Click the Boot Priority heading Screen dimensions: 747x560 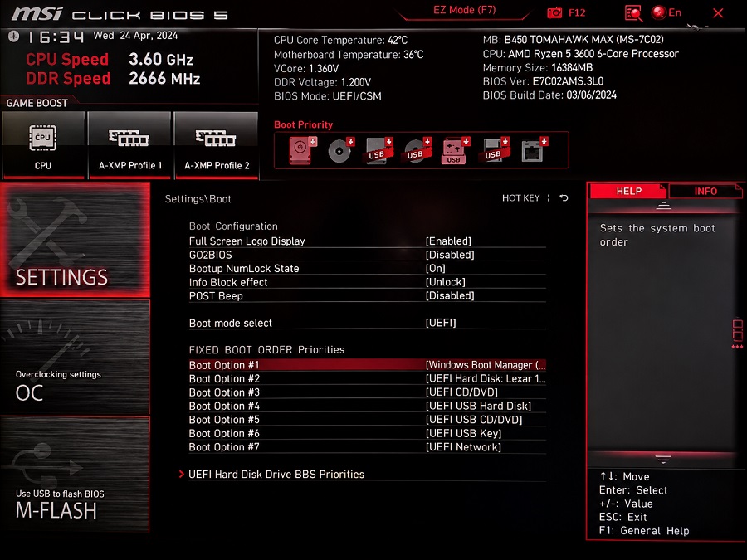point(304,124)
